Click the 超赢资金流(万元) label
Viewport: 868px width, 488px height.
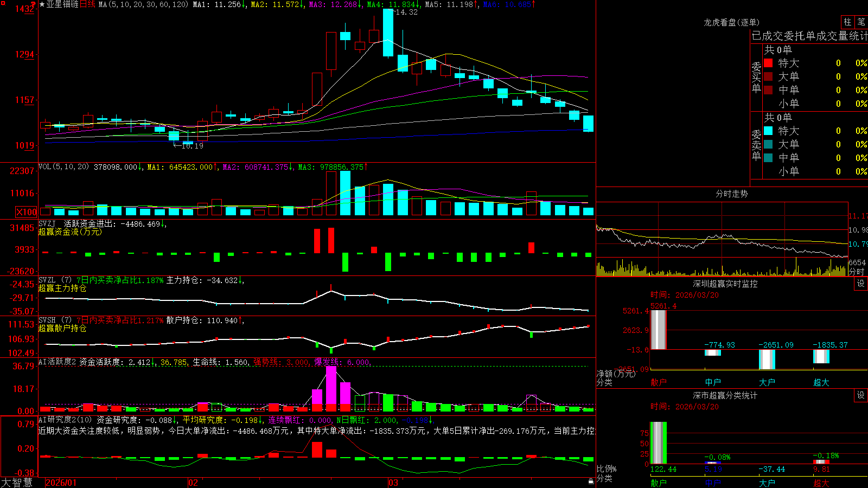coord(70,232)
